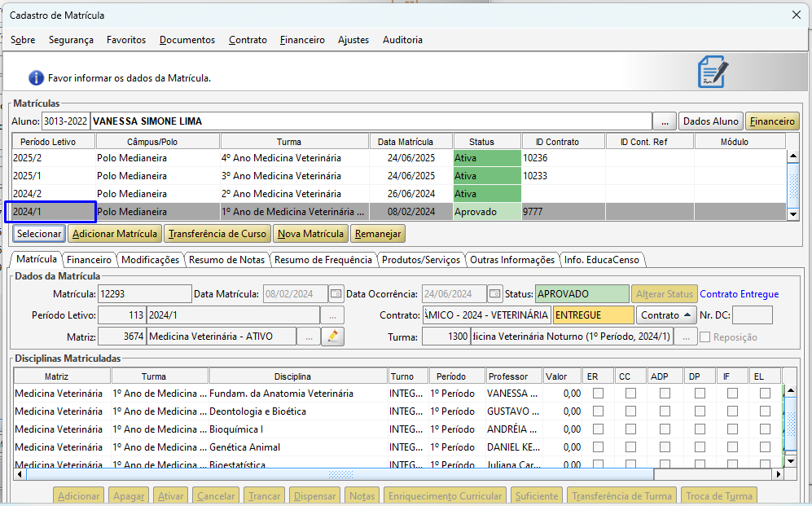Select the 2024/2 matrícula row

(x=399, y=194)
